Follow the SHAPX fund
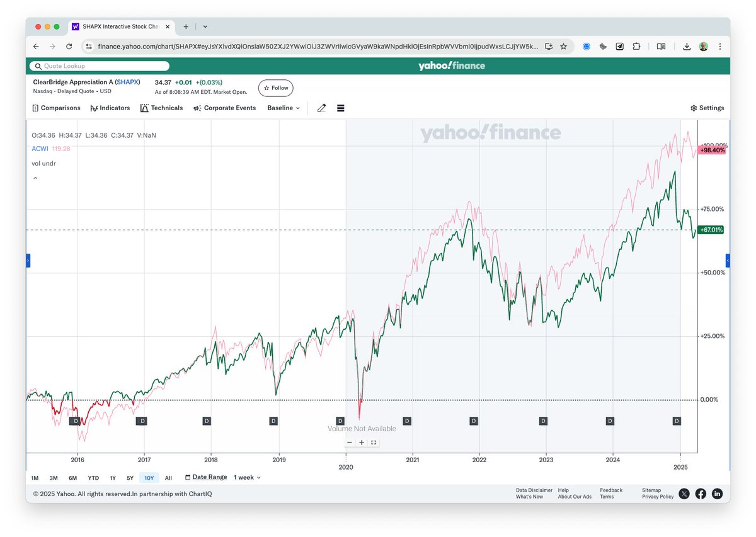The width and height of the screenshot is (756, 537). point(276,88)
